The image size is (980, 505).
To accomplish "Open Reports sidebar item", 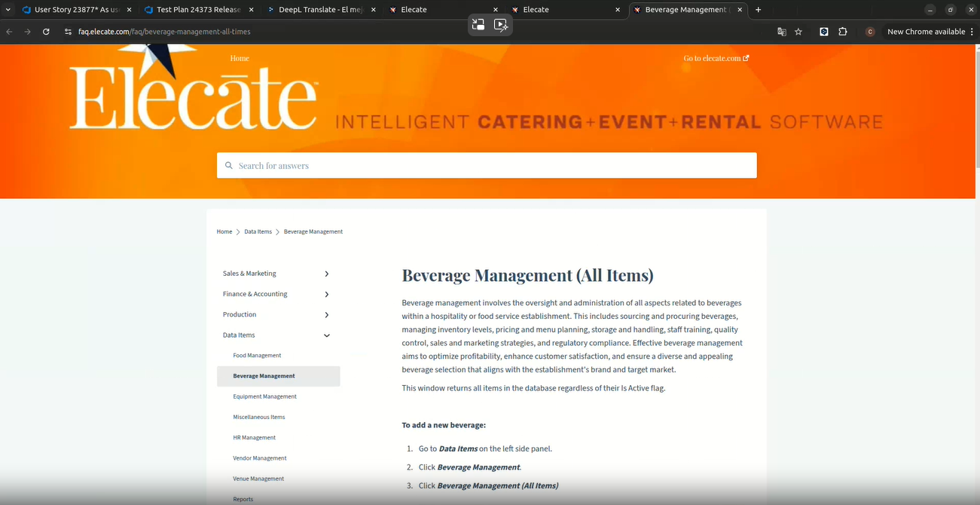I will [x=243, y=499].
